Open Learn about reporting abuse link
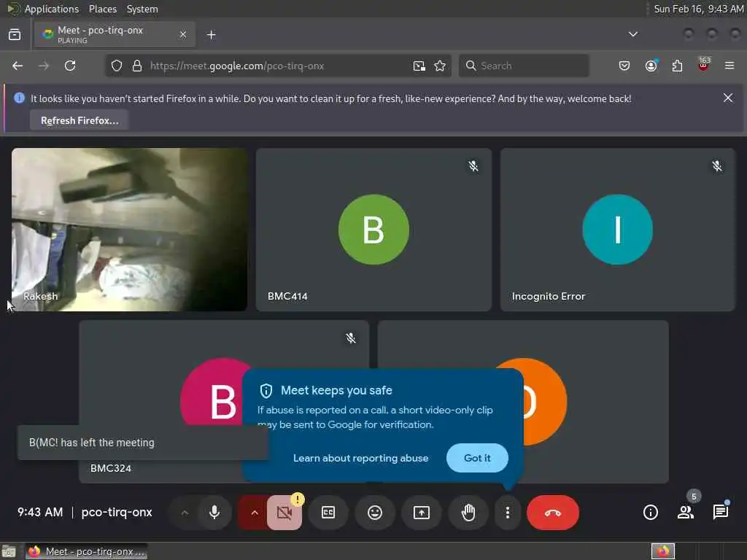The width and height of the screenshot is (747, 560). point(360,458)
